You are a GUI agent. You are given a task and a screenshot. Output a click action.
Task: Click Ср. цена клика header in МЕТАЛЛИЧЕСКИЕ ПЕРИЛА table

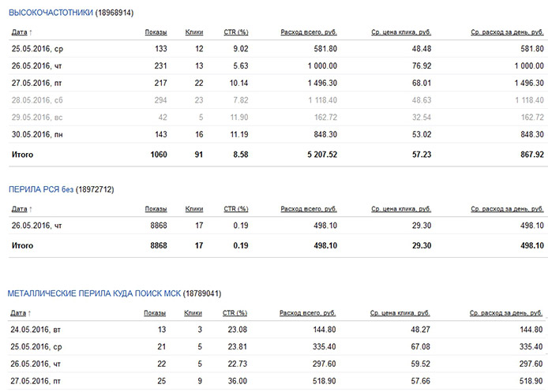pyautogui.click(x=401, y=312)
